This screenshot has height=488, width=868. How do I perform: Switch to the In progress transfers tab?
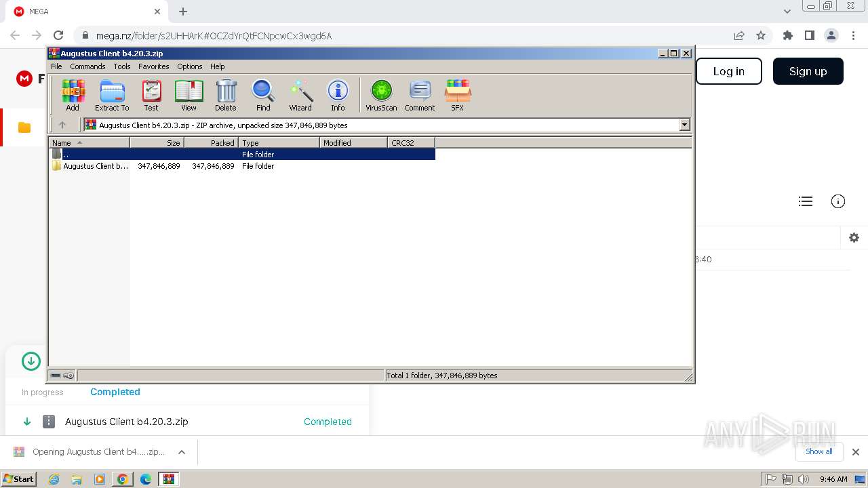click(x=42, y=392)
